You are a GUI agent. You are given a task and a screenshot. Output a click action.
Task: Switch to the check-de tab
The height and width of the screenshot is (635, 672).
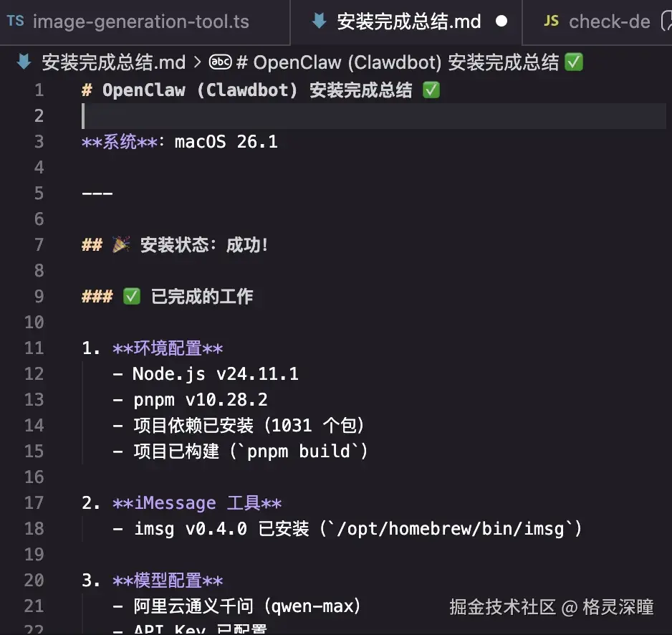click(609, 21)
